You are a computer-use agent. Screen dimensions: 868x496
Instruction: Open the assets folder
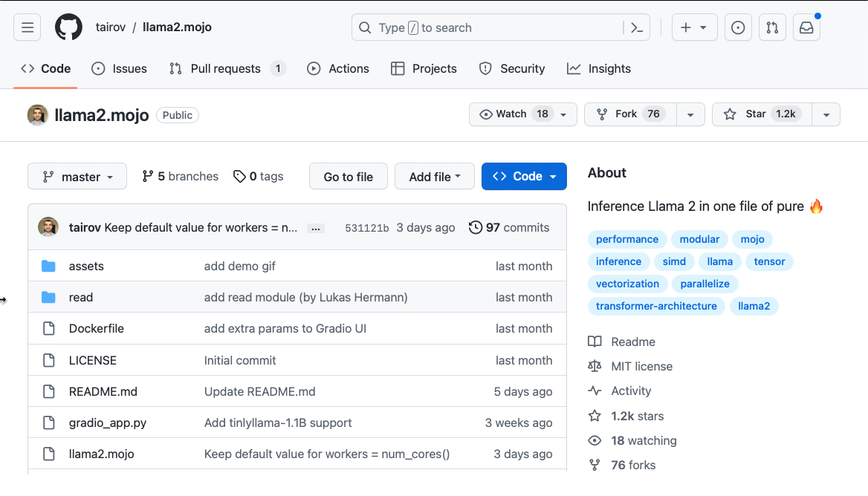pyautogui.click(x=86, y=266)
